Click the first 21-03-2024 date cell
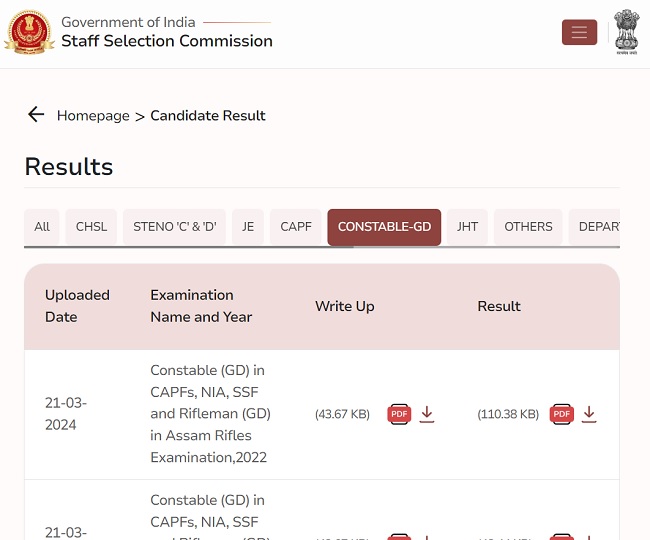650x540 pixels. [66, 414]
